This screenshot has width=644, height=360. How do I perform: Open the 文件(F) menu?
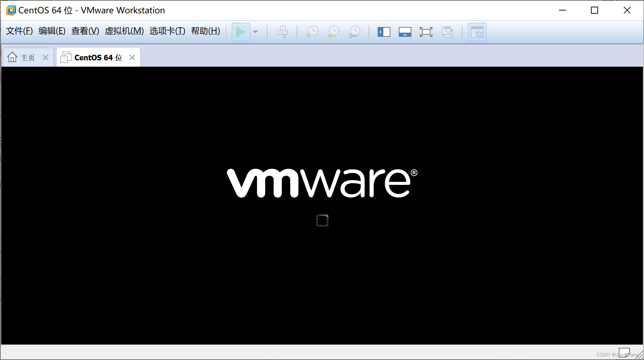pyautogui.click(x=19, y=31)
